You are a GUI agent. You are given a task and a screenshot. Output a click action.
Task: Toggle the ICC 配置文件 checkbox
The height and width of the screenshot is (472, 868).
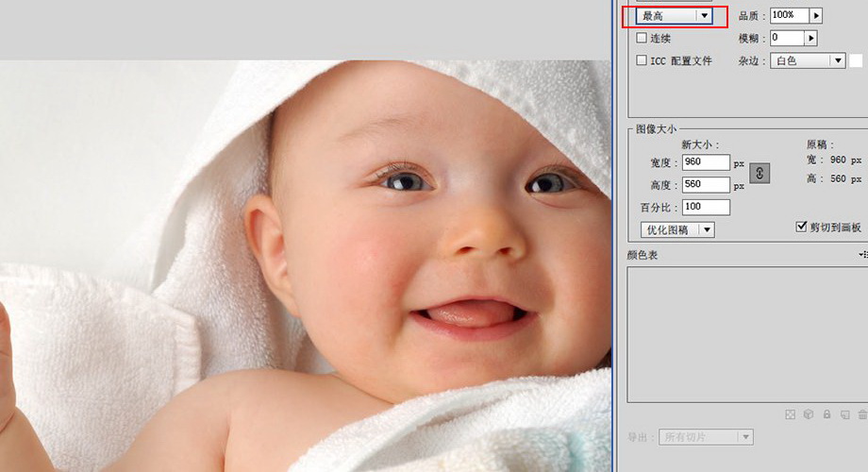(x=642, y=60)
